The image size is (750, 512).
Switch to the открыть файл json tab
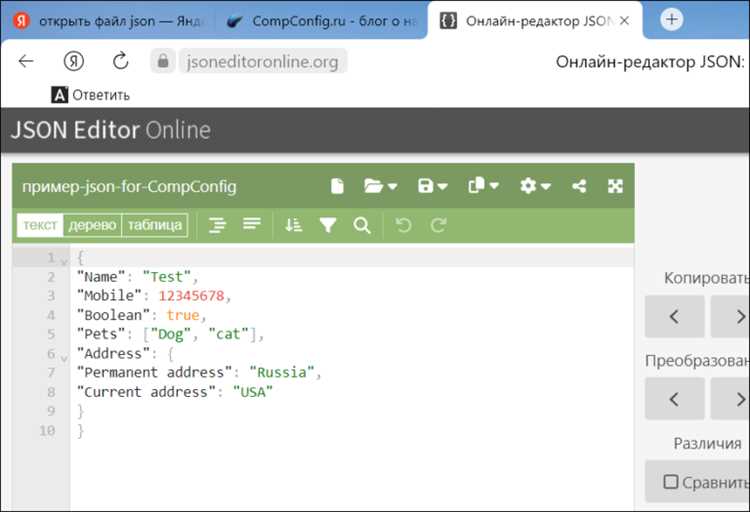pos(110,21)
